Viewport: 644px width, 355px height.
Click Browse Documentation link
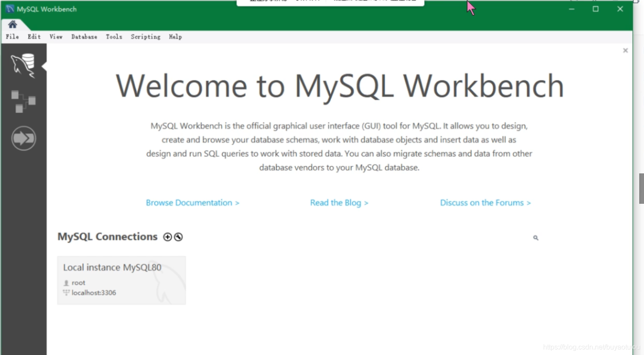click(193, 203)
